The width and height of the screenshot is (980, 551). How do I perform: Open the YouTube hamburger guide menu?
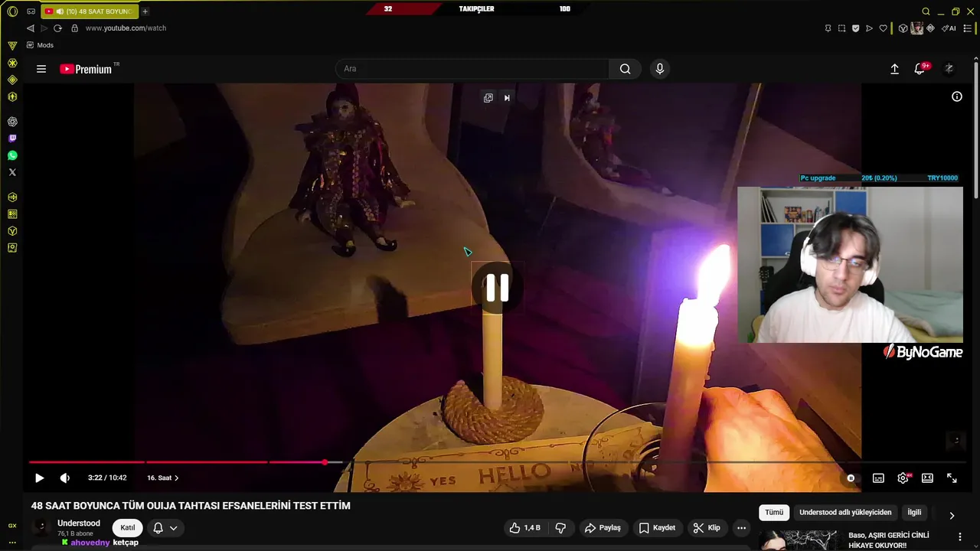(41, 69)
